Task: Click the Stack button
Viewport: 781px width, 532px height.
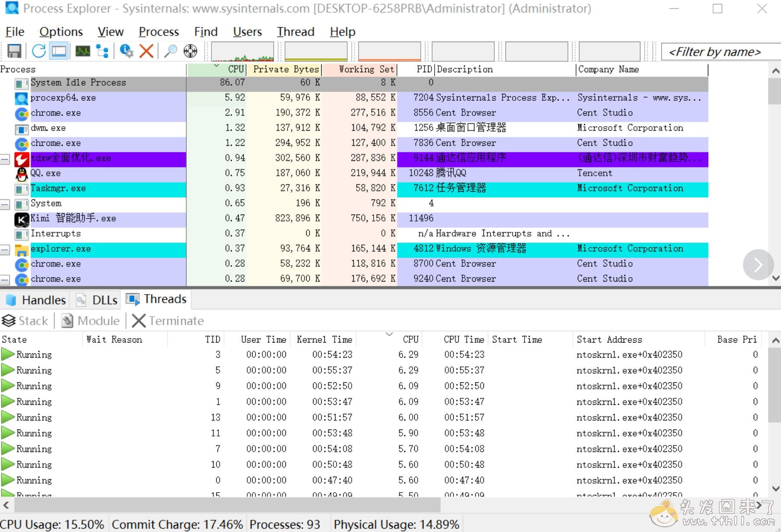Action: point(26,321)
